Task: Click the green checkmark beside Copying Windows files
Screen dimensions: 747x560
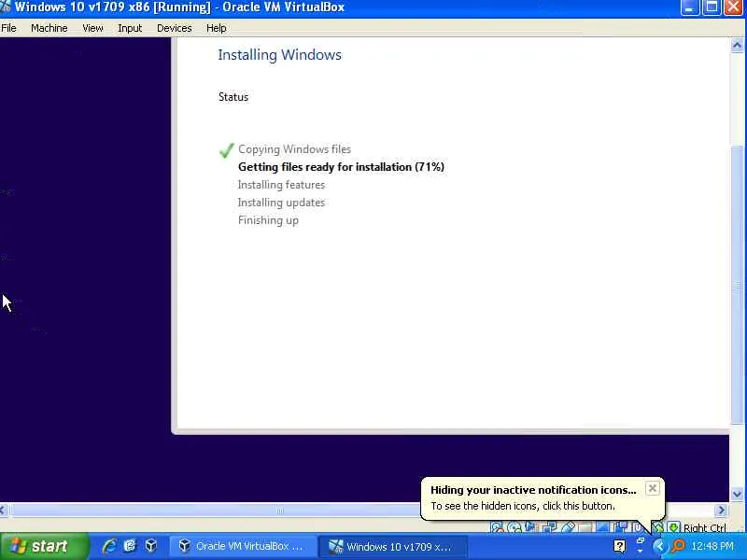Action: coord(227,150)
